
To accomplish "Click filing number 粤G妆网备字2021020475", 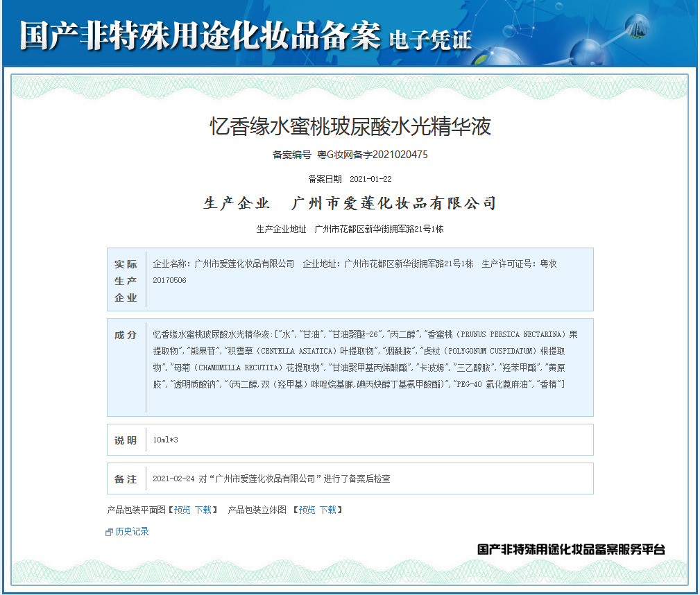I will [373, 155].
